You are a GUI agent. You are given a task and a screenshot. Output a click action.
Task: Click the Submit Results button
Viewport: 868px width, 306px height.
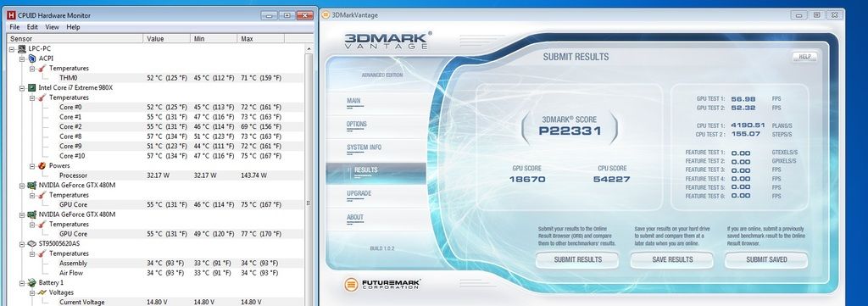click(x=578, y=259)
